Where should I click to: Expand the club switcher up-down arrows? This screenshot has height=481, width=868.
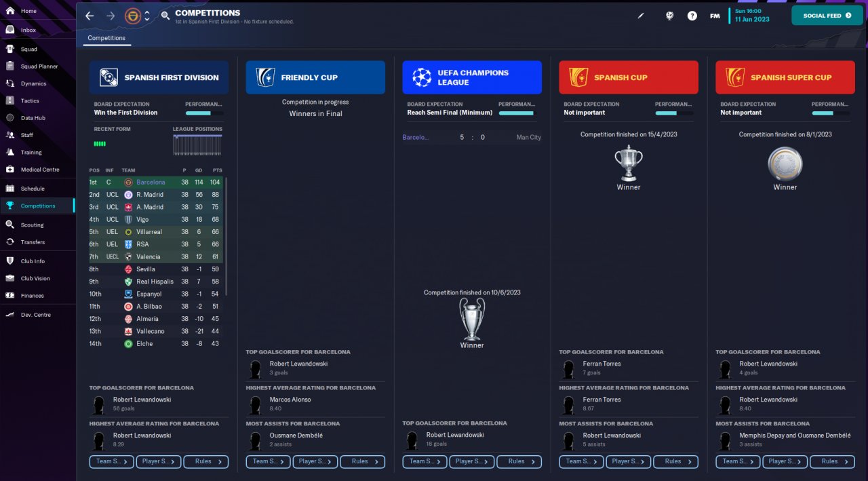pos(147,16)
